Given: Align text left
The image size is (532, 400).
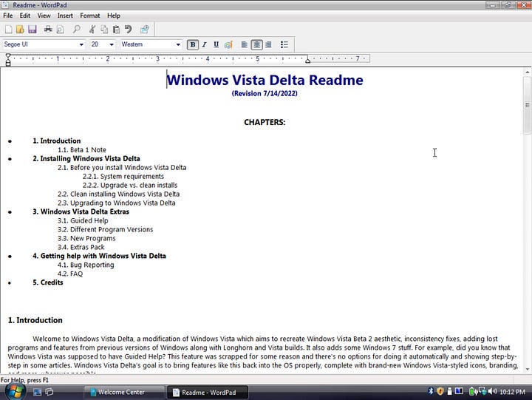Looking at the screenshot, I should 245,44.
